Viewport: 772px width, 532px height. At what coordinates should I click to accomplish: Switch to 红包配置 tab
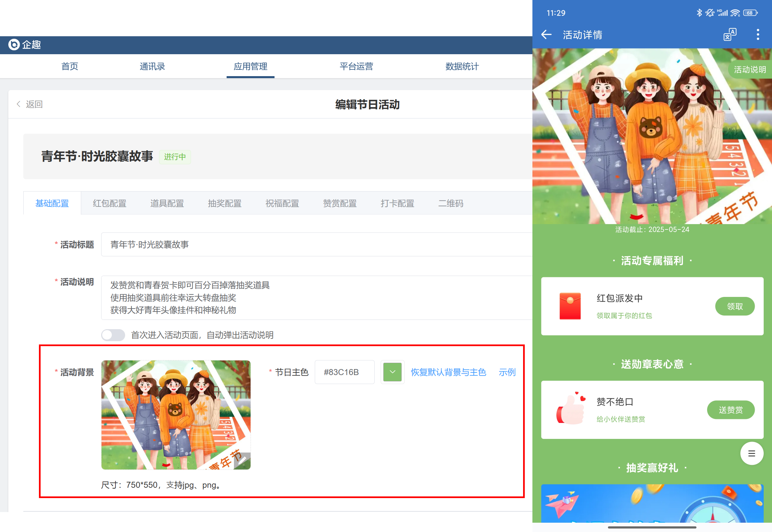click(109, 203)
